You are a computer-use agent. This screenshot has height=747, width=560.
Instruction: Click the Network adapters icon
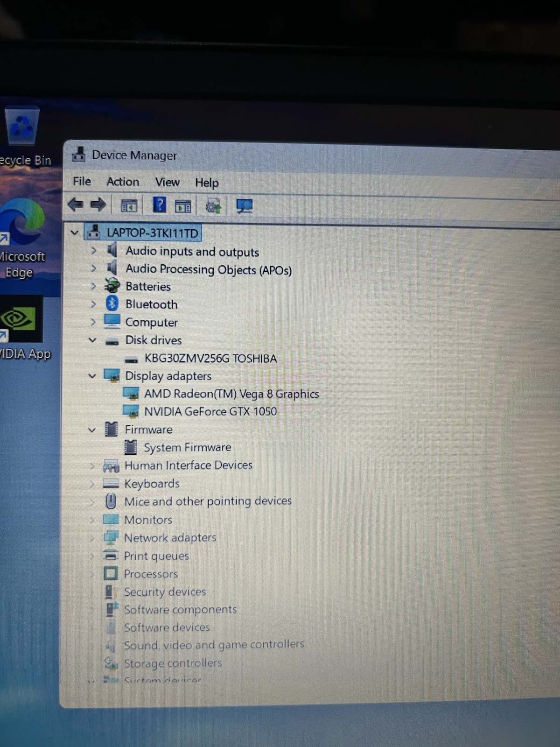click(x=111, y=537)
